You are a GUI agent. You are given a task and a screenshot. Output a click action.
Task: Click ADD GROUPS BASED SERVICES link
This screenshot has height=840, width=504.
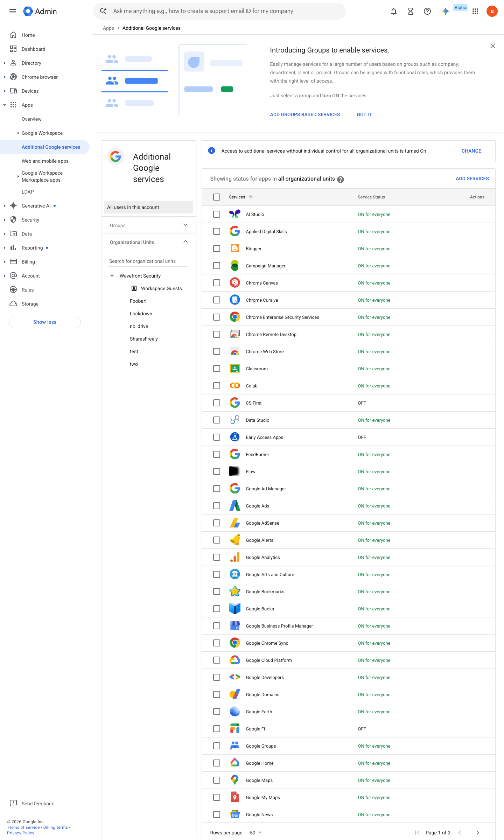(305, 114)
